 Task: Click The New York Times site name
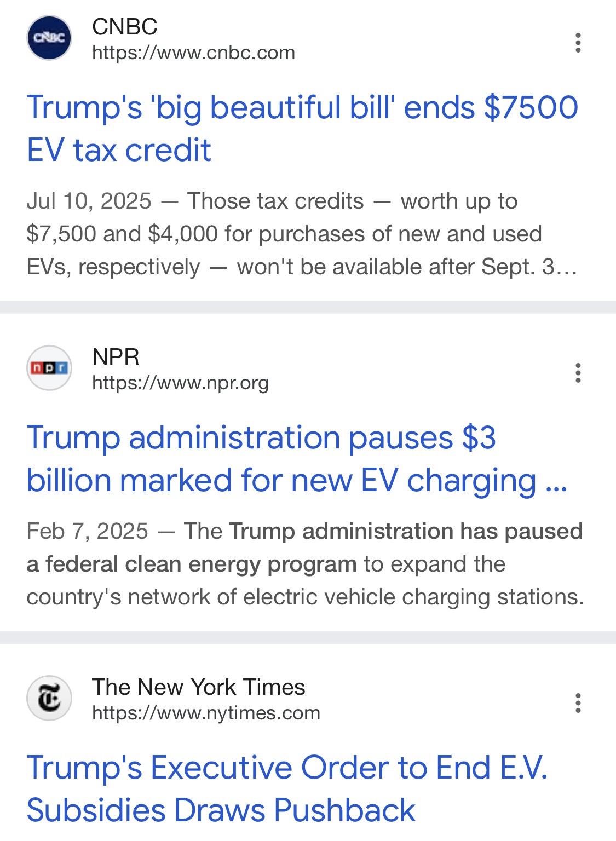(198, 687)
